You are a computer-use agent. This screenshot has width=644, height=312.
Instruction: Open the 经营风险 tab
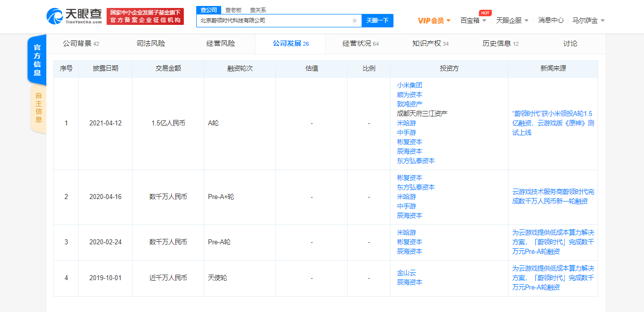coord(221,44)
